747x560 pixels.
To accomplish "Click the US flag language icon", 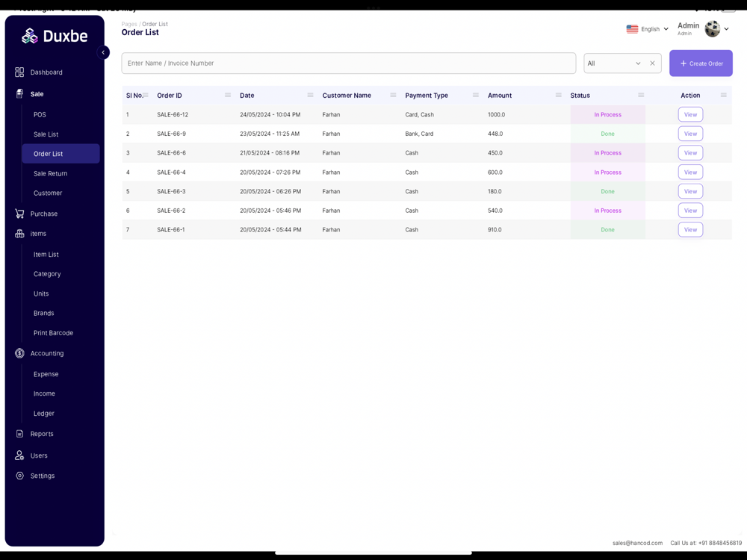I will point(632,29).
